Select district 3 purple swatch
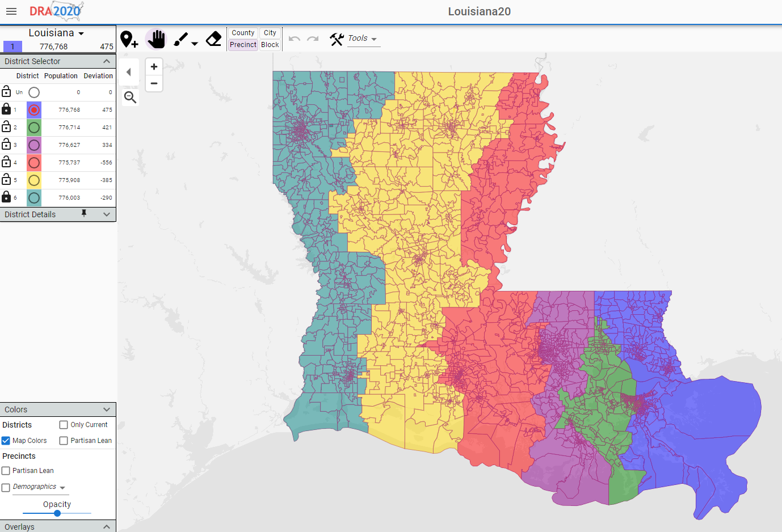 click(x=34, y=145)
